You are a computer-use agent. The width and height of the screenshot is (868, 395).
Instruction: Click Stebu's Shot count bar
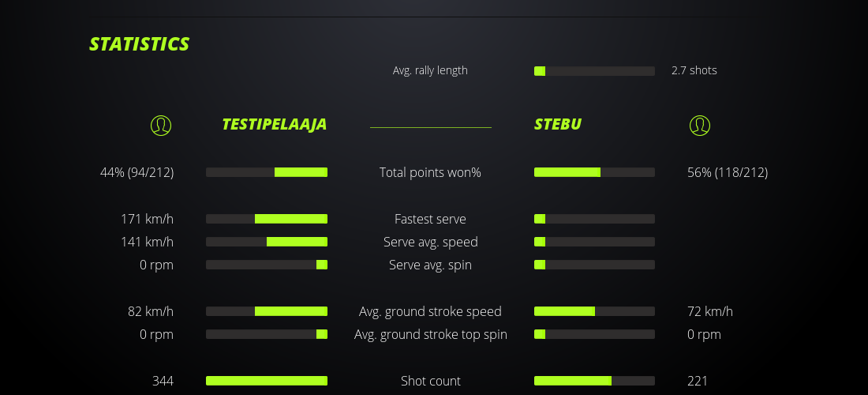pyautogui.click(x=594, y=381)
